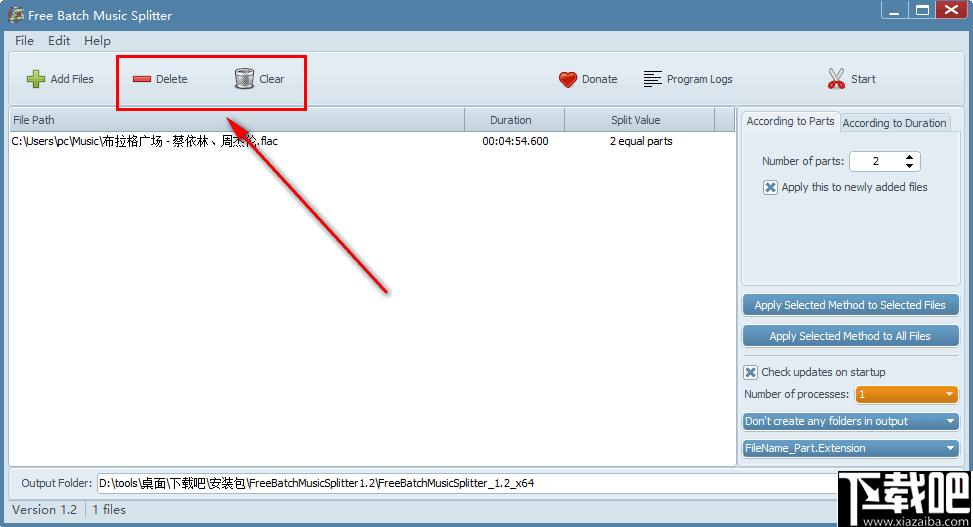973x527 pixels.
Task: Toggle Apply this to newly added files
Action: [x=770, y=187]
